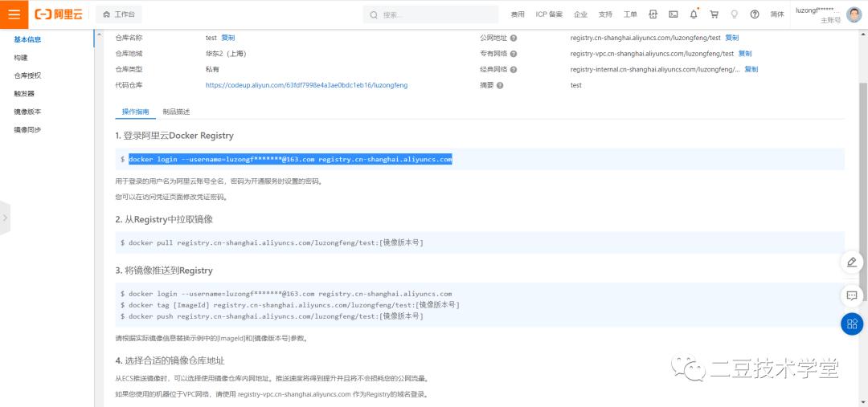This screenshot has height=407, width=868.
Task: Click the heading 4. 选择合适的镜像仓库地址
Action: click(x=170, y=360)
